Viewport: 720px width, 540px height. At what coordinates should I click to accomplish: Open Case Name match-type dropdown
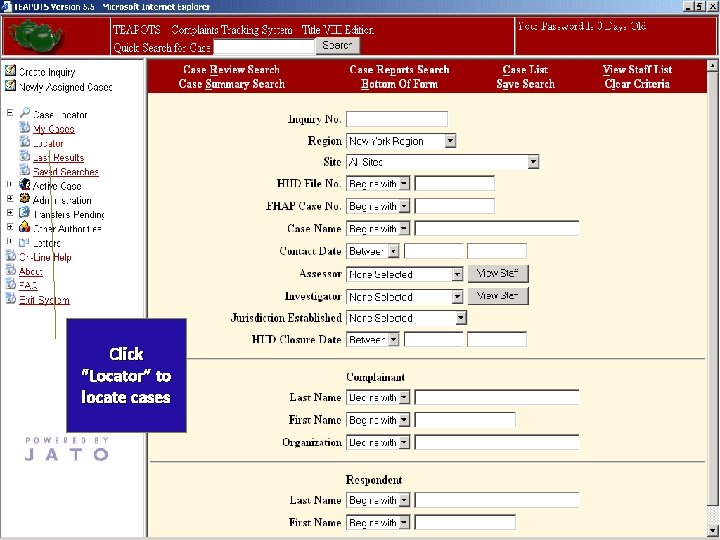pos(404,228)
